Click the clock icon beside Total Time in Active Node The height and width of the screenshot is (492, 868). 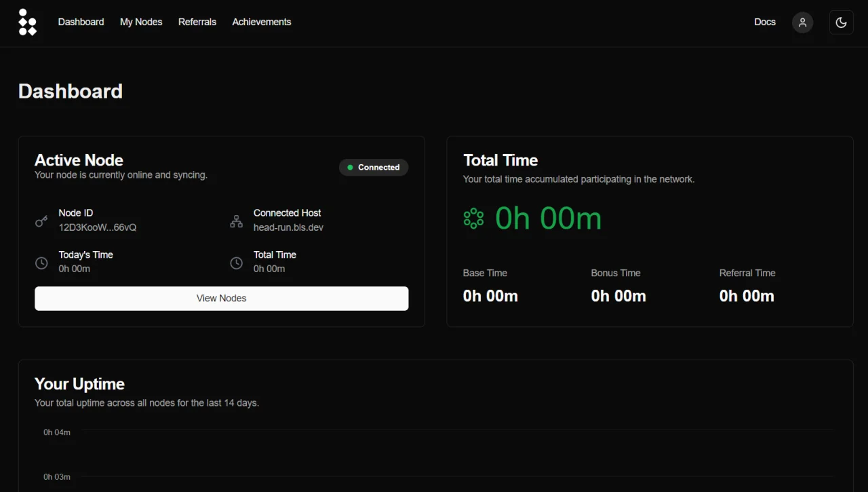pos(236,263)
